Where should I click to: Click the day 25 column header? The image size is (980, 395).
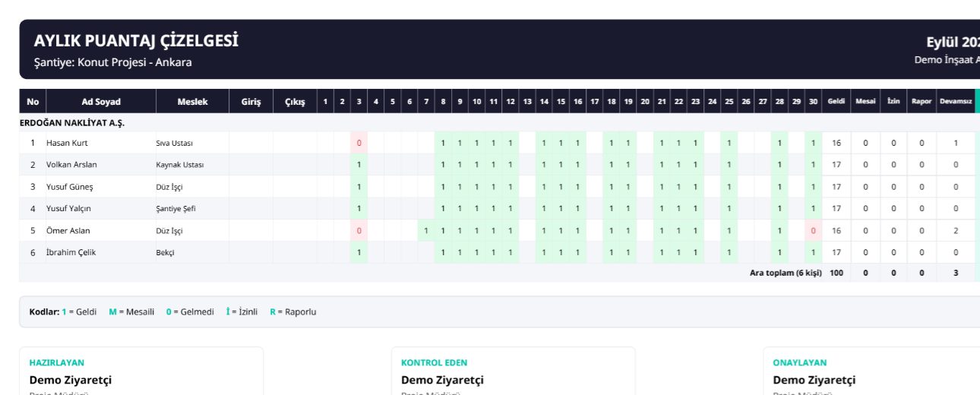coord(729,102)
